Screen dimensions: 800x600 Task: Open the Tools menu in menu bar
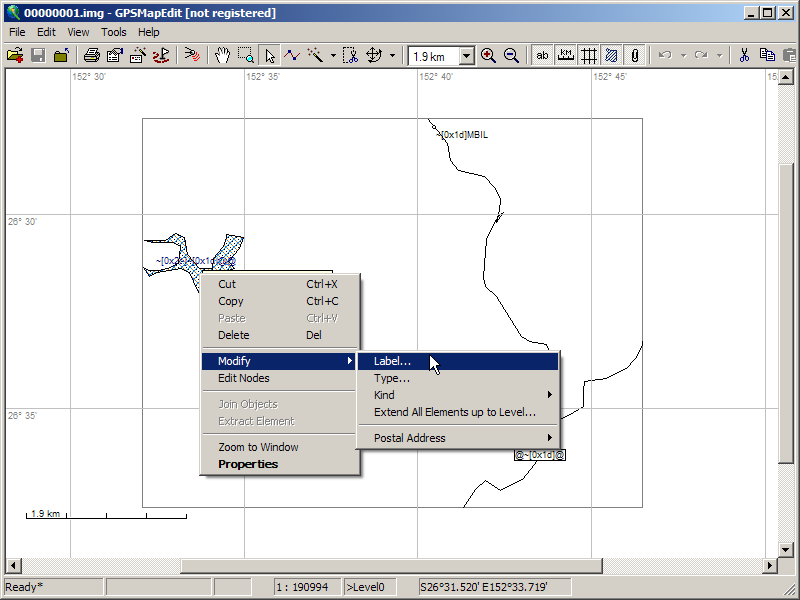114,32
